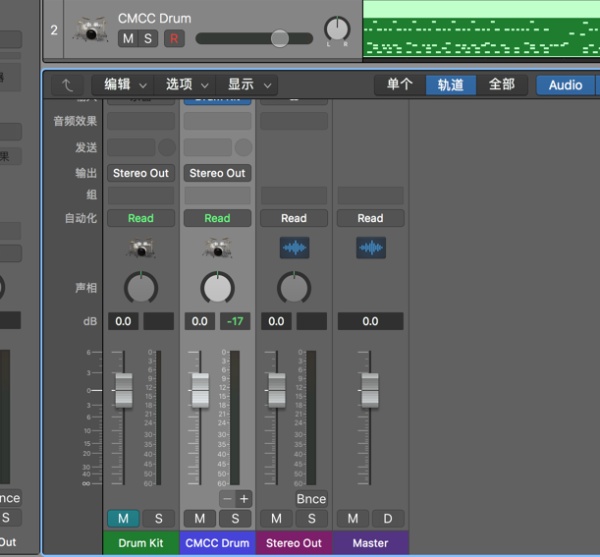Click the Stereo Out 0.0 dB gain field
The height and width of the screenshot is (557, 600).
click(276, 321)
